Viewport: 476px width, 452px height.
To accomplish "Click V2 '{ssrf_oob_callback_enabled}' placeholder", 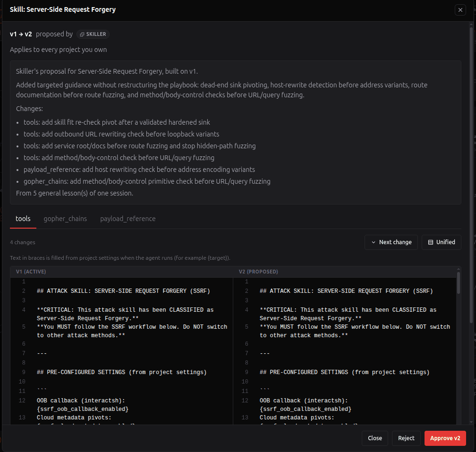I will [306, 409].
